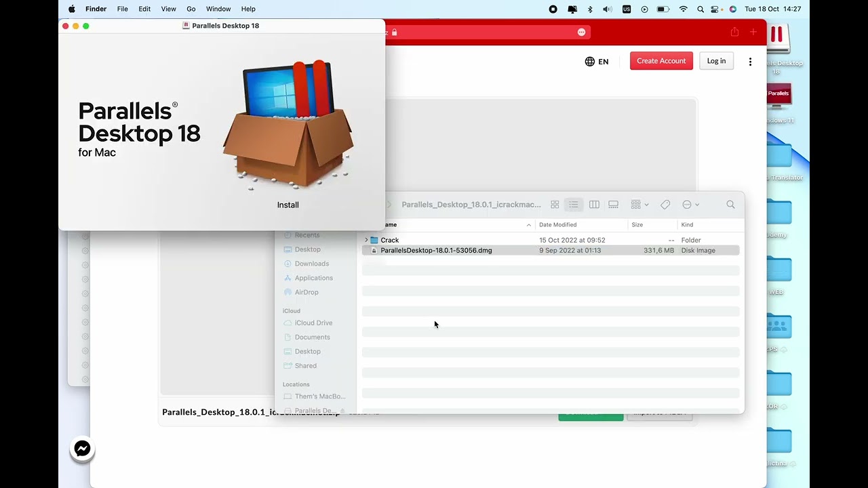The image size is (868, 488).
Task: Open the macOS Control Center icon
Action: (715, 9)
